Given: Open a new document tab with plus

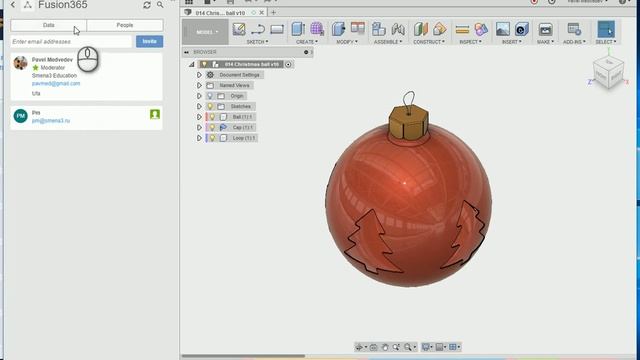Looking at the screenshot, I should tap(273, 13).
